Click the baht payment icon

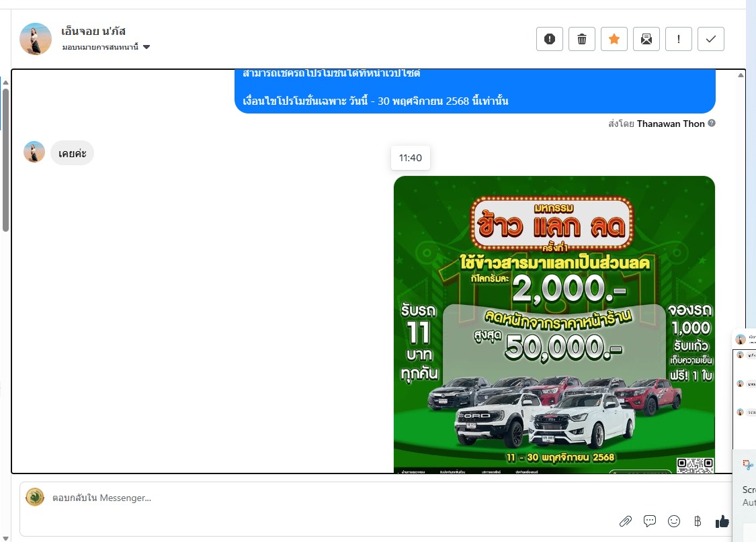pyautogui.click(x=698, y=521)
